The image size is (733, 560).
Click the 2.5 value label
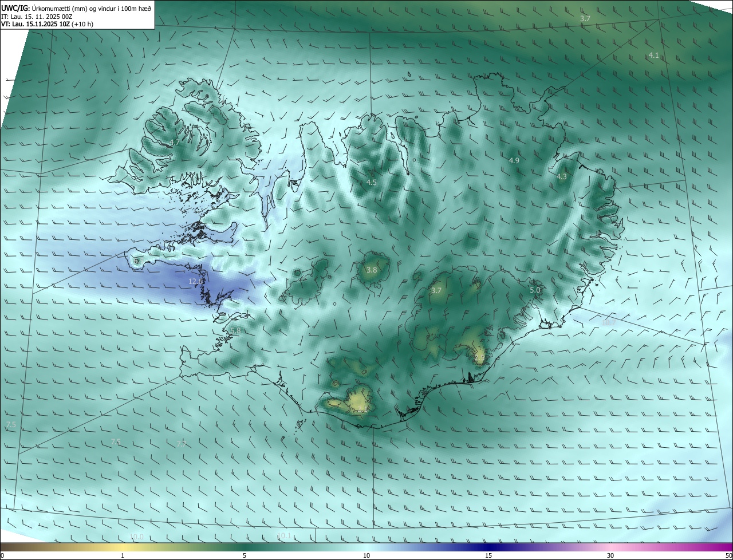tap(480, 358)
